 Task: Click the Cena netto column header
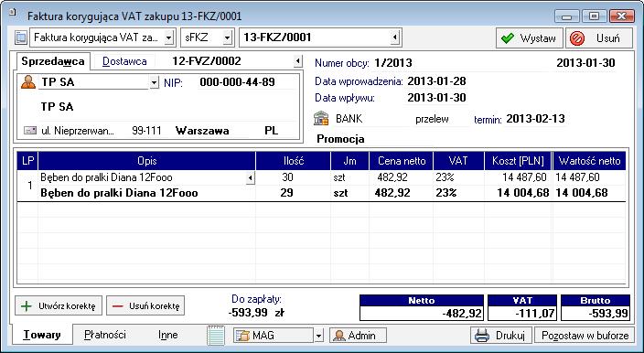coord(402,161)
